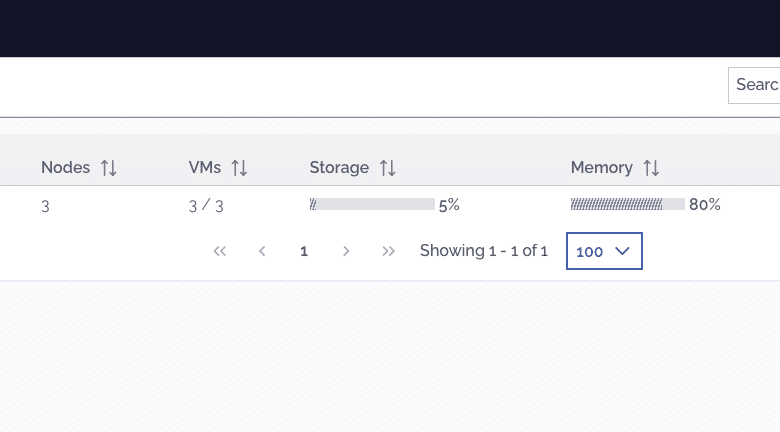
Task: Open the rows-per-page dropdown showing 100
Action: tap(604, 251)
